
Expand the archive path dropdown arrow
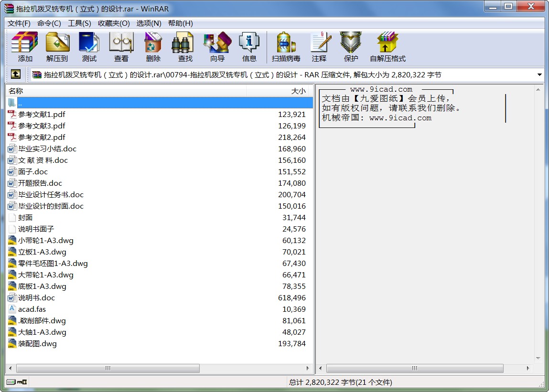click(x=539, y=74)
